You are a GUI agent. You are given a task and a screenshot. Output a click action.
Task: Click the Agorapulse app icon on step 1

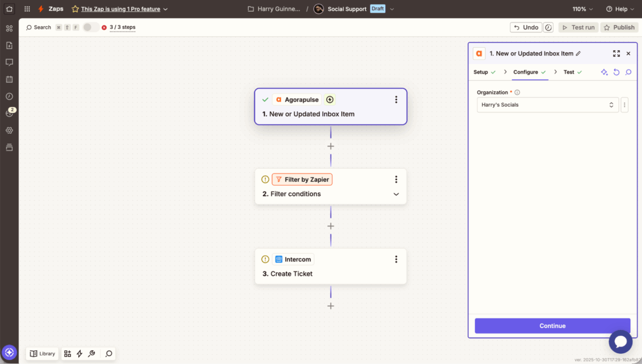click(x=279, y=99)
